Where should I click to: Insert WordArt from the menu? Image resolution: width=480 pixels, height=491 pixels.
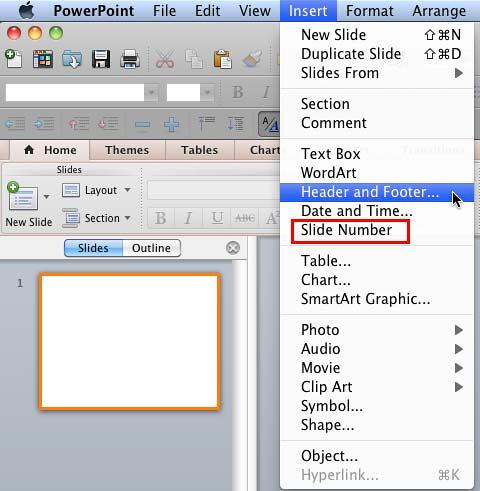pyautogui.click(x=377, y=173)
